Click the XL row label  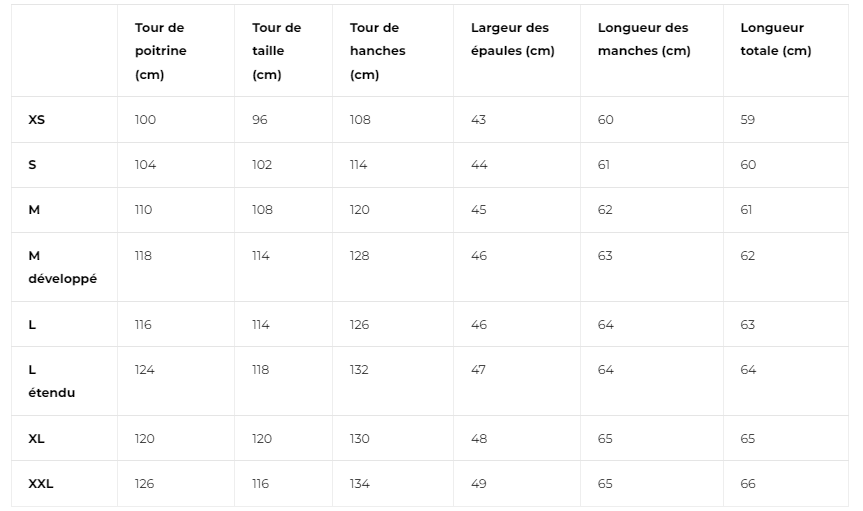point(36,439)
